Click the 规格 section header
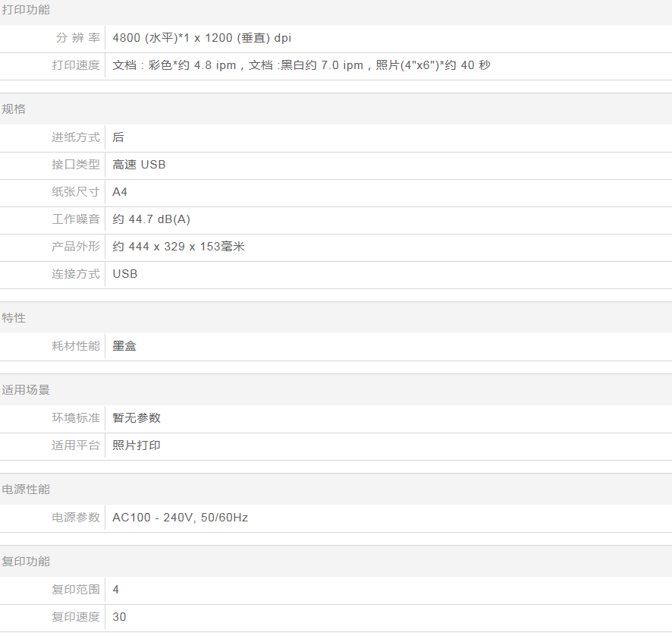This screenshot has width=672, height=636. click(x=14, y=109)
